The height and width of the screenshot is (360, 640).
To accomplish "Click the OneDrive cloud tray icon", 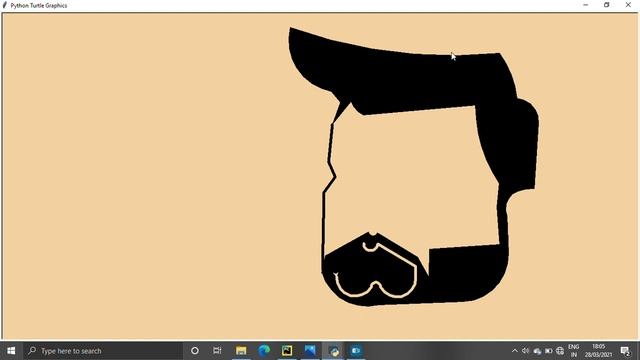I will tap(537, 351).
